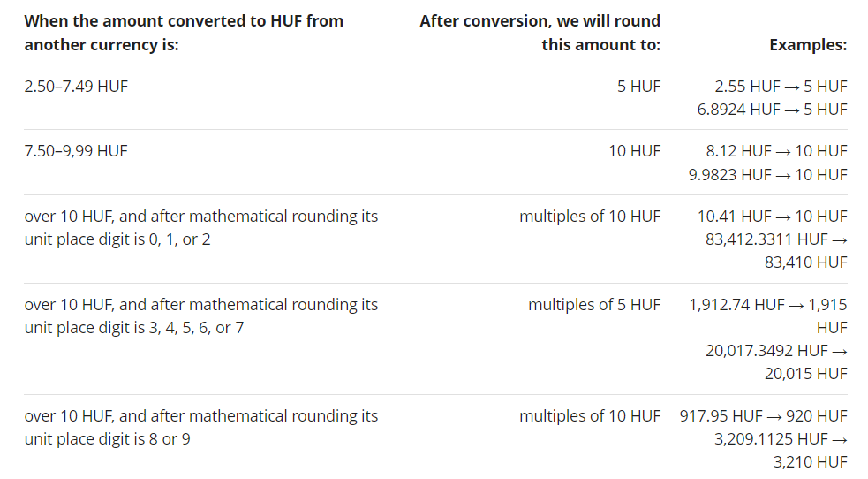Click the '917.95 HUF → 920 HUF' example
Screen dimensions: 868x479
[x=763, y=416]
